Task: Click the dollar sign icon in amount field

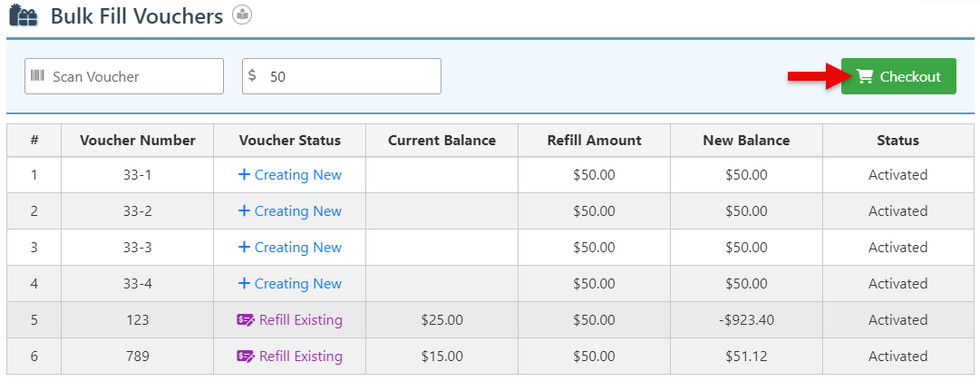Action: pos(252,76)
